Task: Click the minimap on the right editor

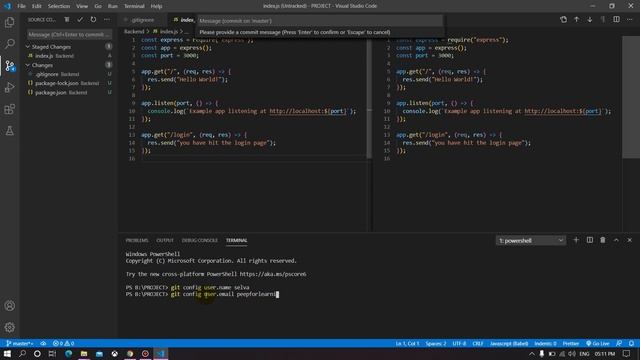Action: point(631,97)
